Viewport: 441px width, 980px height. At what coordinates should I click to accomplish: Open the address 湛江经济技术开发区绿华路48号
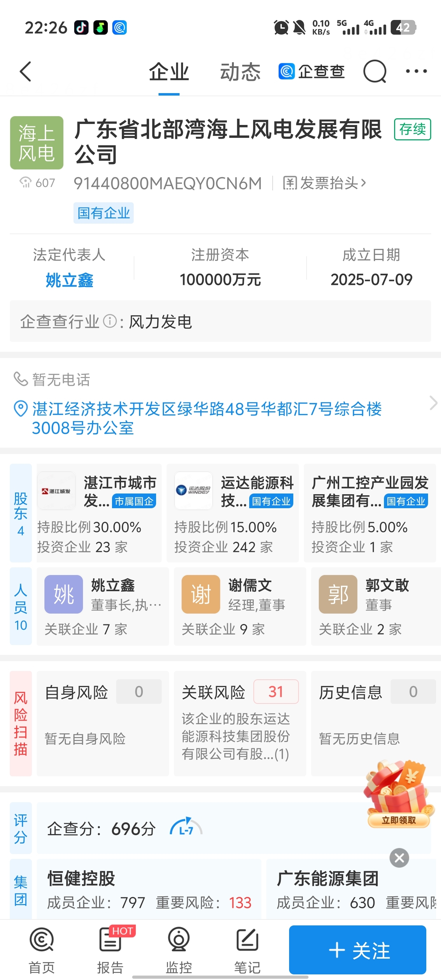click(x=206, y=419)
